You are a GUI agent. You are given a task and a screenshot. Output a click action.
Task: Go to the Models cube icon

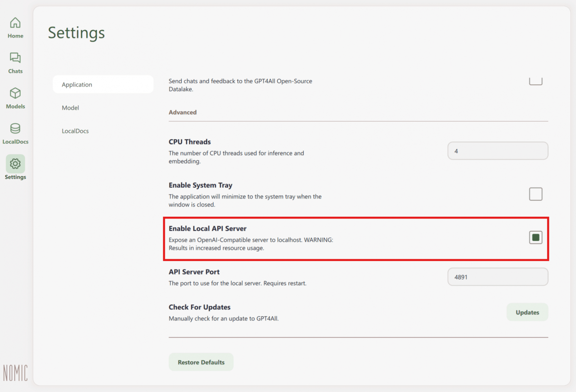pyautogui.click(x=15, y=93)
